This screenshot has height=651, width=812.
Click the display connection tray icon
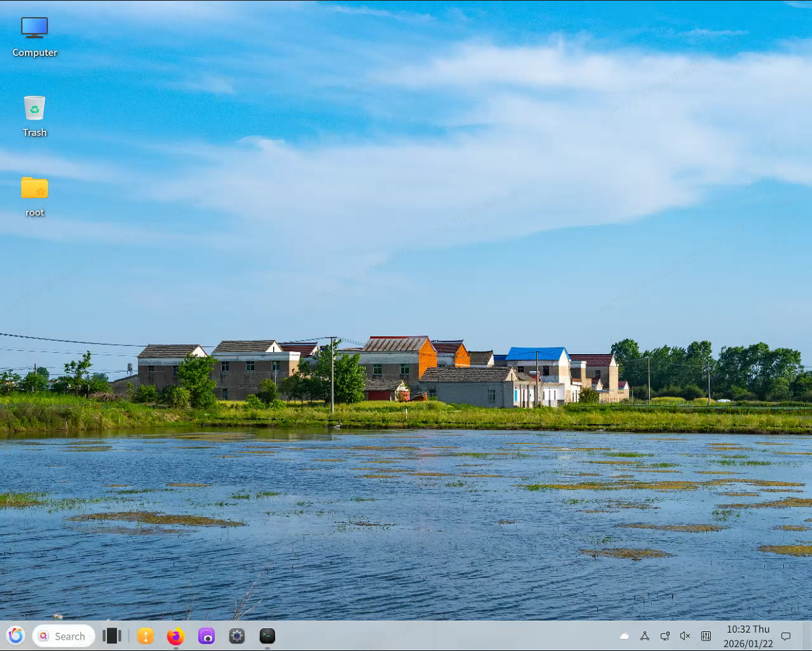(665, 636)
